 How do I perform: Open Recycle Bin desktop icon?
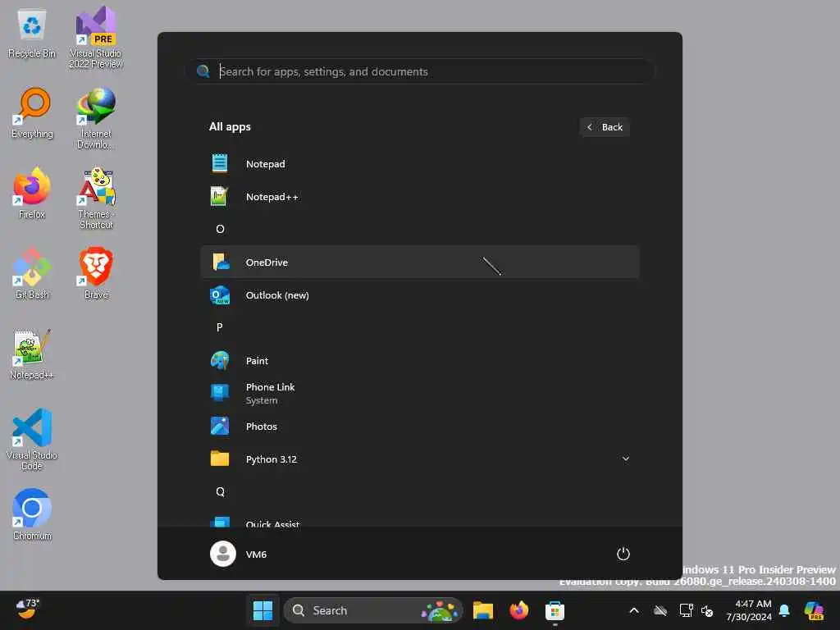point(32,34)
